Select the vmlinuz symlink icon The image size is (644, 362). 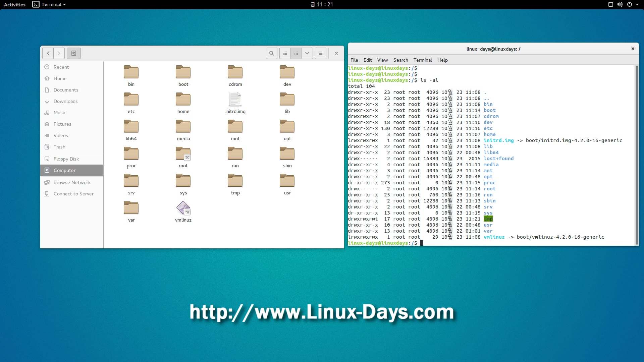tap(183, 208)
